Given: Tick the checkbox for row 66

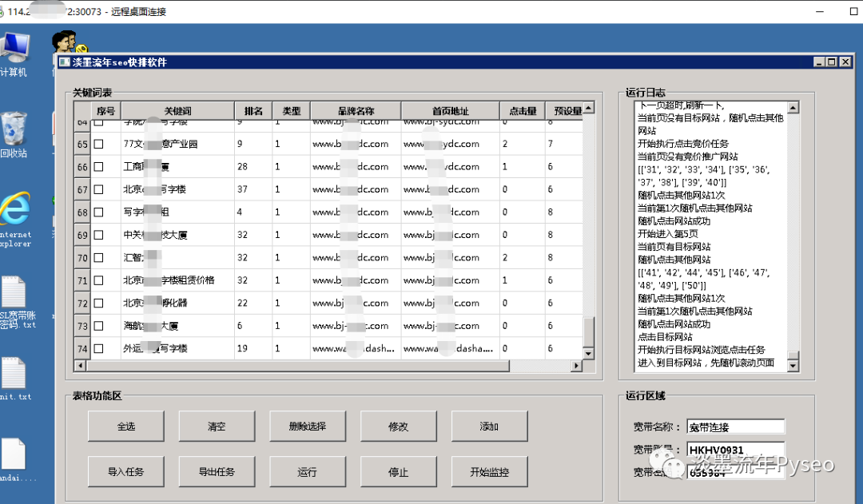Looking at the screenshot, I should (98, 167).
